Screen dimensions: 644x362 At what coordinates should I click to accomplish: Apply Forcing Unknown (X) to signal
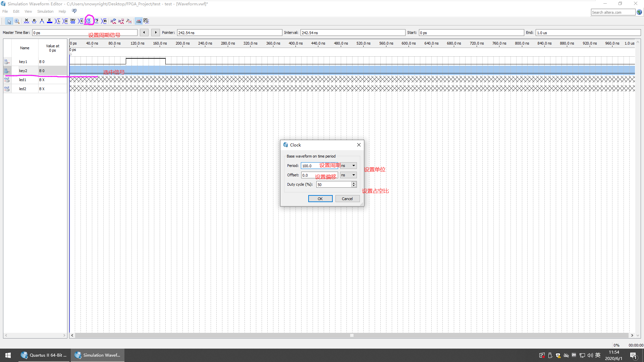pos(26,21)
